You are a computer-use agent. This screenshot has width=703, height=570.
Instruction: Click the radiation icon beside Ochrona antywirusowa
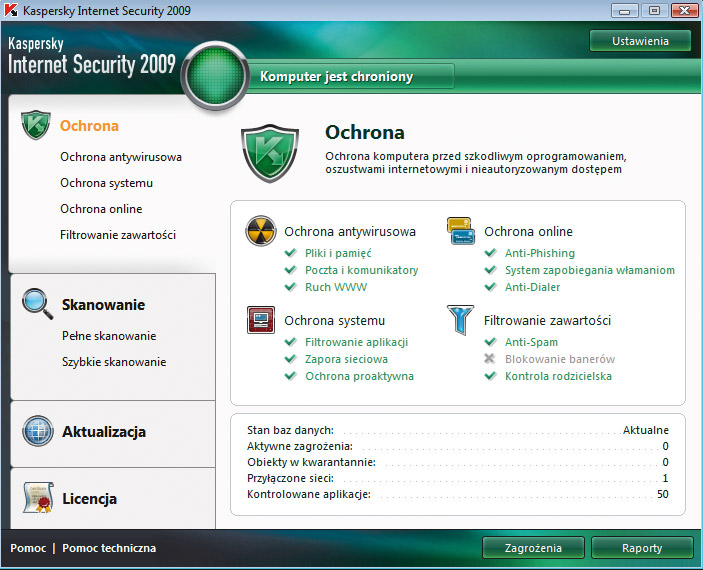[261, 231]
